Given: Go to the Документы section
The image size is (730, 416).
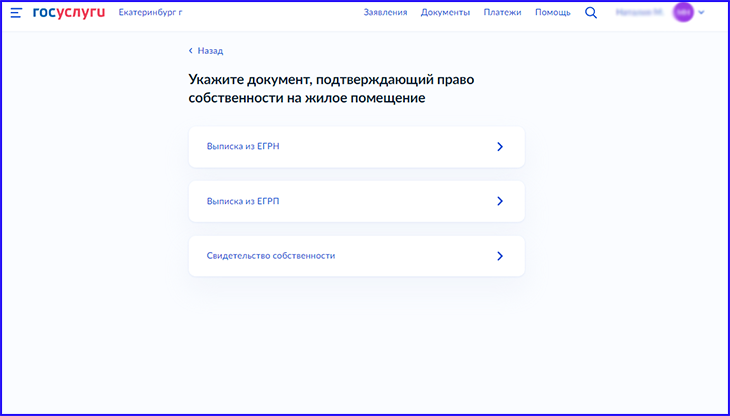Looking at the screenshot, I should (445, 13).
